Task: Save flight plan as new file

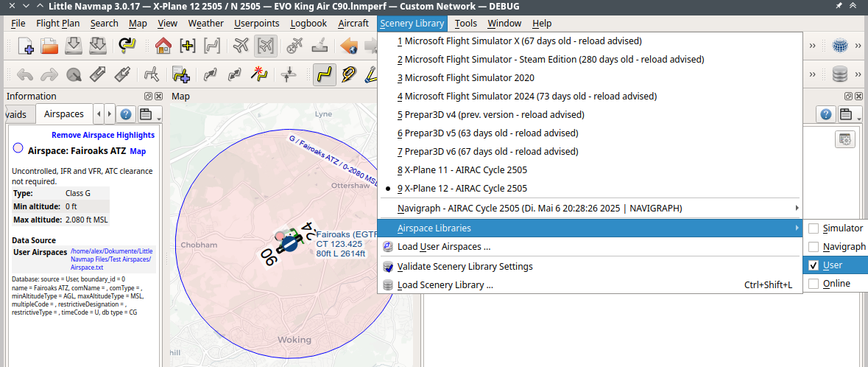Action: (98, 46)
